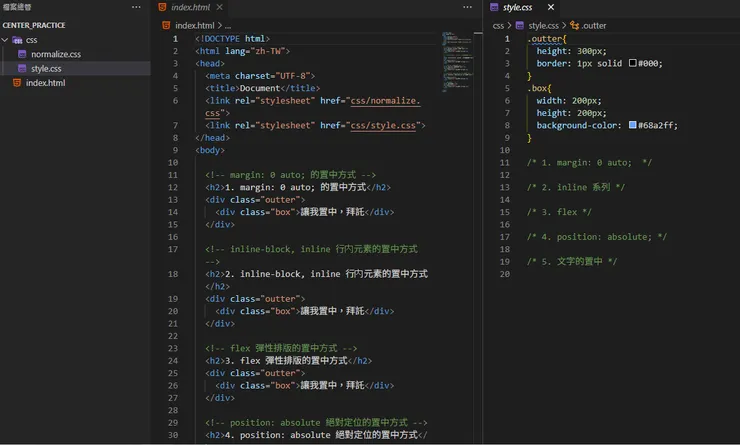Click the css folder icon in explorer
The width and height of the screenshot is (740, 445).
tap(17, 40)
